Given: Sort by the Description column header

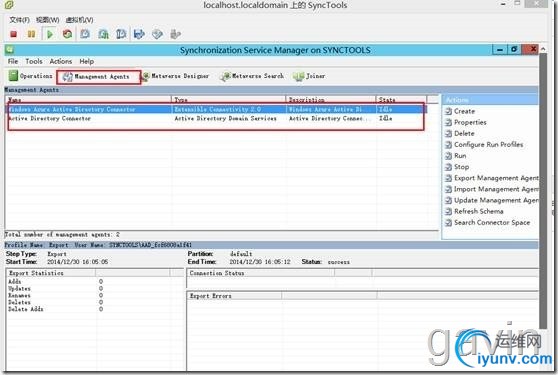Looking at the screenshot, I should [x=331, y=100].
